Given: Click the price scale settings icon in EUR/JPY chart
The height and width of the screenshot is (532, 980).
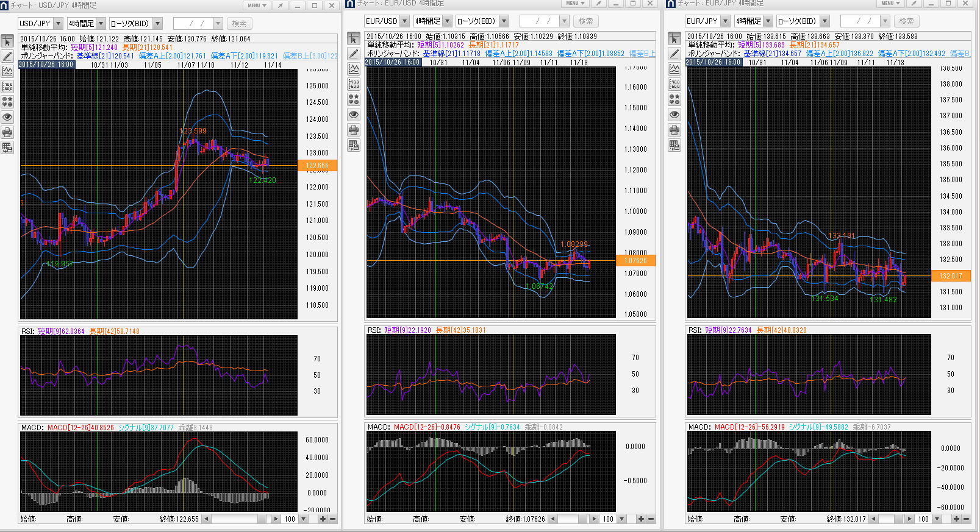Looking at the screenshot, I should coord(674,84).
